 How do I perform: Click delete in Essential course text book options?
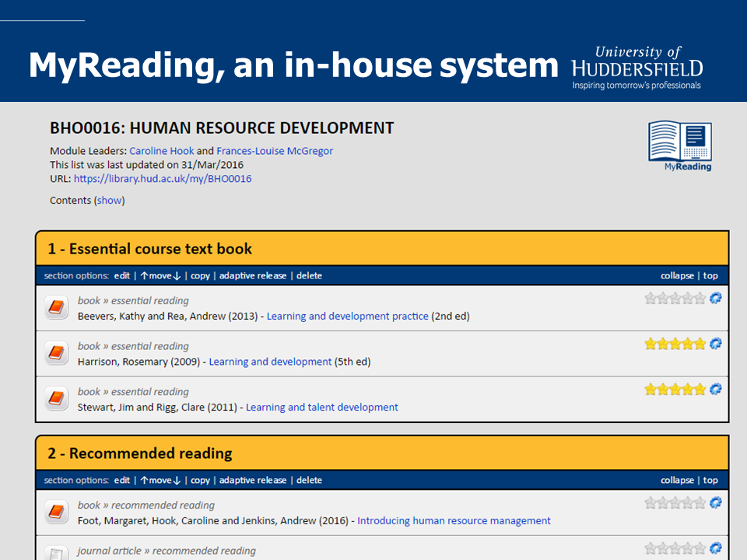pyautogui.click(x=309, y=275)
